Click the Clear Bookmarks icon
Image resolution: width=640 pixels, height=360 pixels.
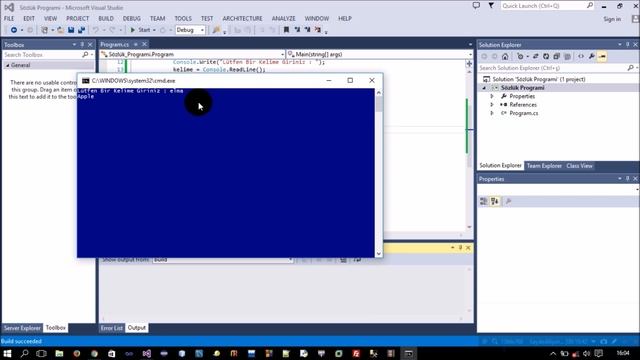(318, 30)
